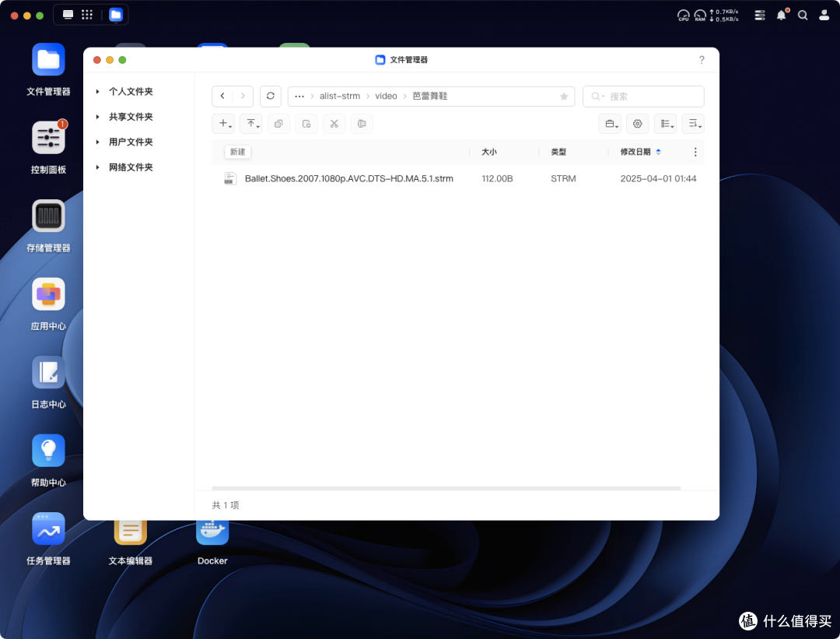840x639 pixels.
Task: Open file manager settings gear
Action: click(x=638, y=124)
